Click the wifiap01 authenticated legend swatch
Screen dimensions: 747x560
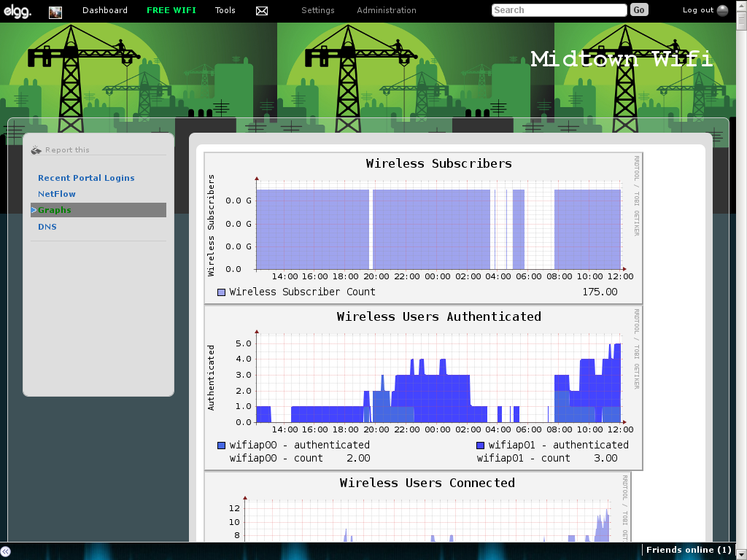(x=480, y=446)
